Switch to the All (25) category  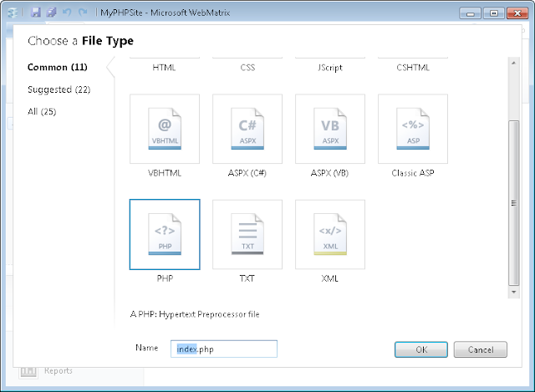point(42,111)
